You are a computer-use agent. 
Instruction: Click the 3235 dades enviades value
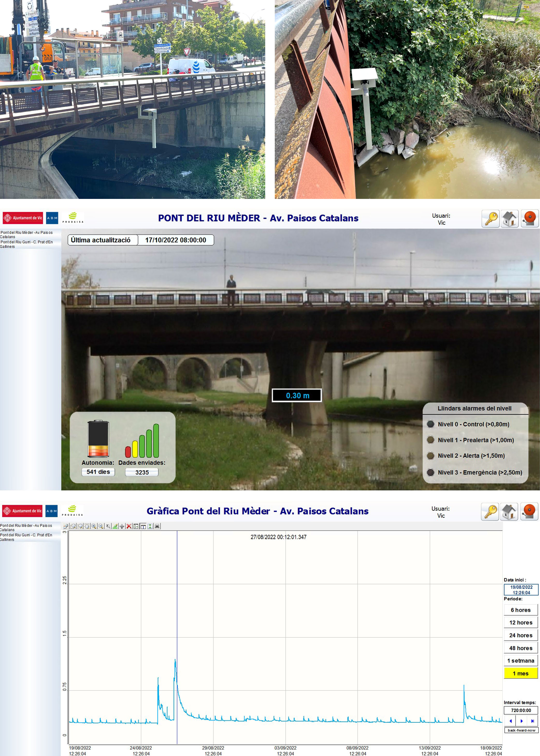[x=142, y=472]
